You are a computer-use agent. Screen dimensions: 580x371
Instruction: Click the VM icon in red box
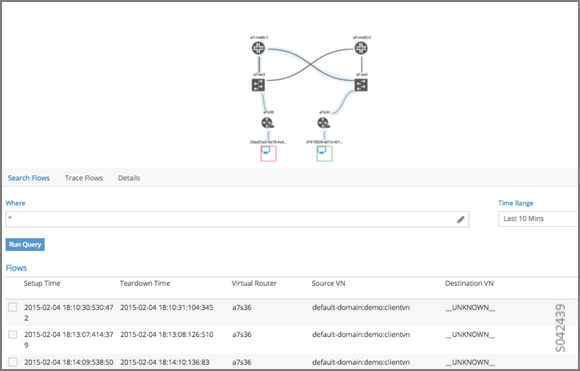(268, 154)
